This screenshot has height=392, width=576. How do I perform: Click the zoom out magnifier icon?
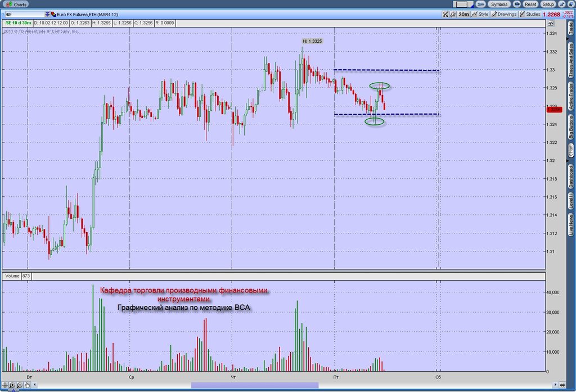[20, 385]
